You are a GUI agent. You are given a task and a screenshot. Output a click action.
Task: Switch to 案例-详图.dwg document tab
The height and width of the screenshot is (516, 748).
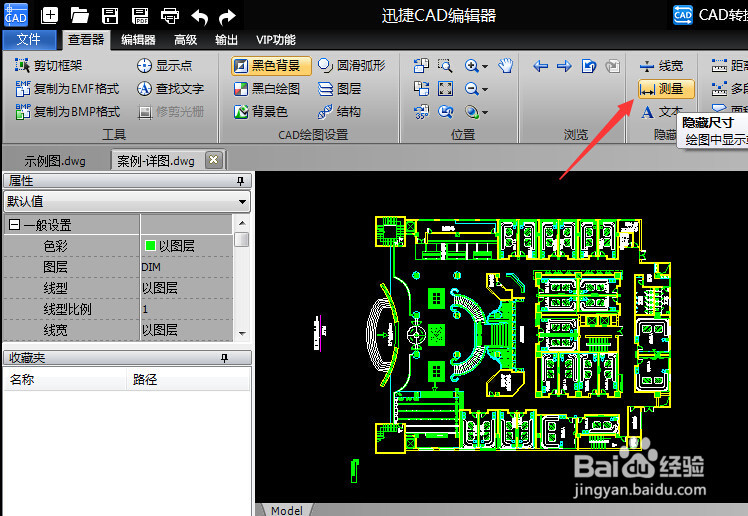click(156, 161)
